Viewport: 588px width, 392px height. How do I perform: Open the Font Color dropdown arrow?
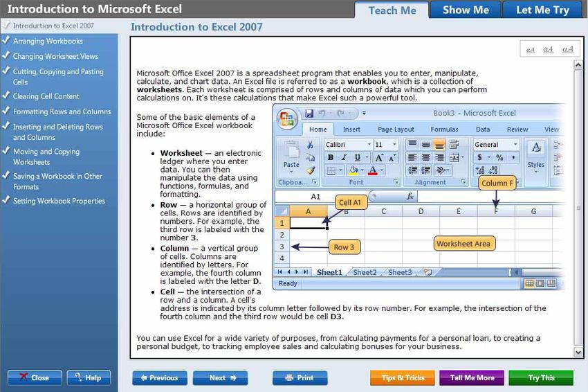coord(382,171)
